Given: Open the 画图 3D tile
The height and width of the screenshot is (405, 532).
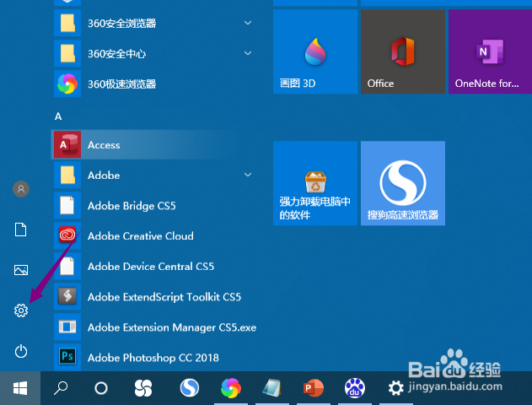Looking at the screenshot, I should pyautogui.click(x=315, y=51).
